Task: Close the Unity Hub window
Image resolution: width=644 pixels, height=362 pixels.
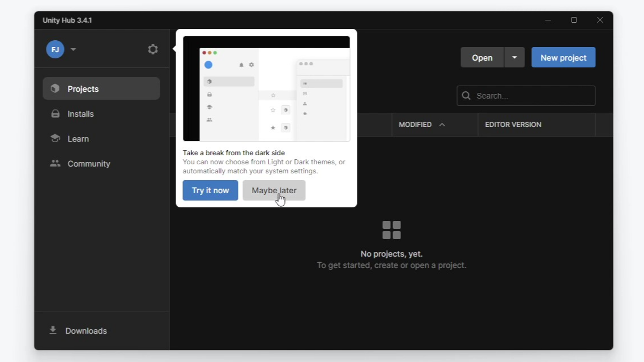Action: pos(600,20)
